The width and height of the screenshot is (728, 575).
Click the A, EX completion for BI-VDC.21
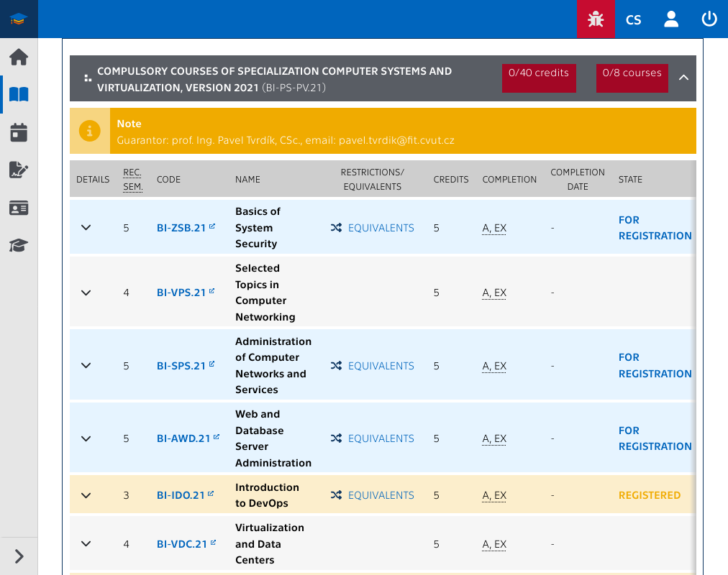tap(494, 544)
